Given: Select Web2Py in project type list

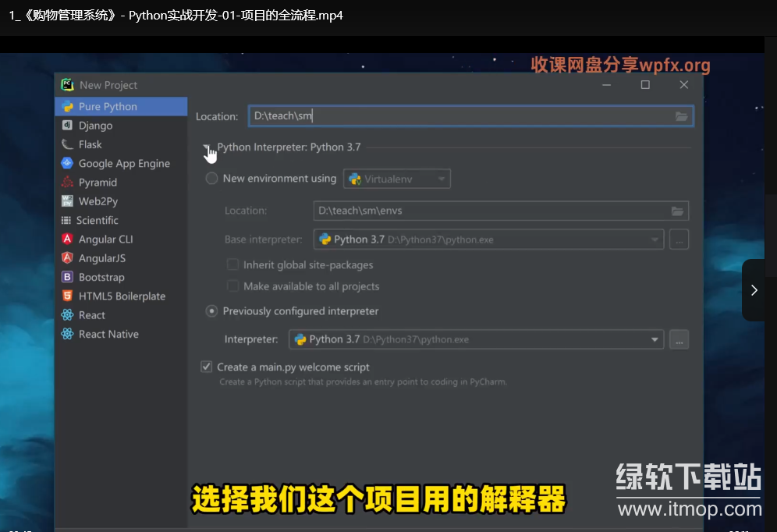Looking at the screenshot, I should (98, 201).
